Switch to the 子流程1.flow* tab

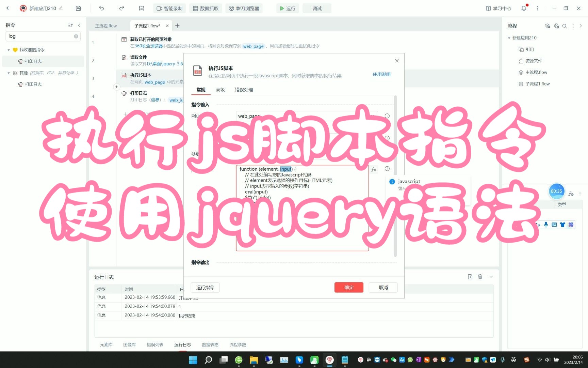click(x=147, y=26)
